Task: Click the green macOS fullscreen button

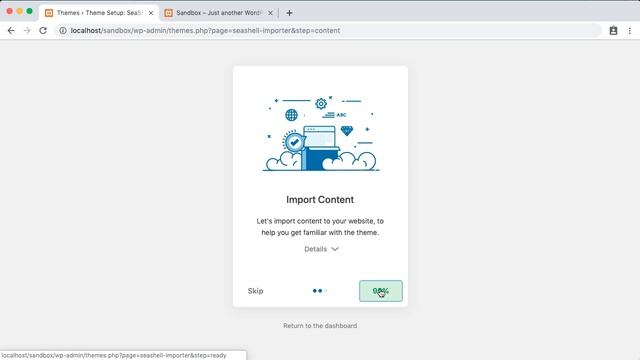Action: point(29,11)
